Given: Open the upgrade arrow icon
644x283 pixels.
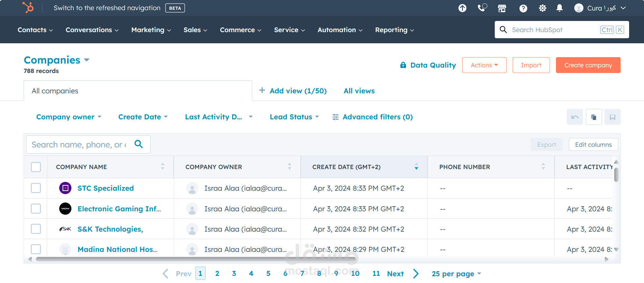Looking at the screenshot, I should pyautogui.click(x=462, y=8).
